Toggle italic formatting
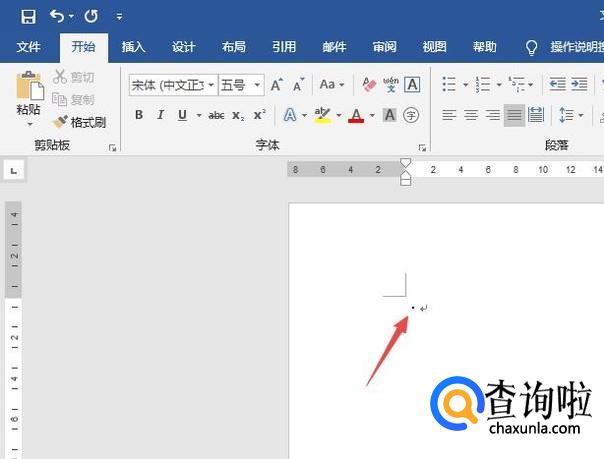The height and width of the screenshot is (459, 604). (x=160, y=115)
